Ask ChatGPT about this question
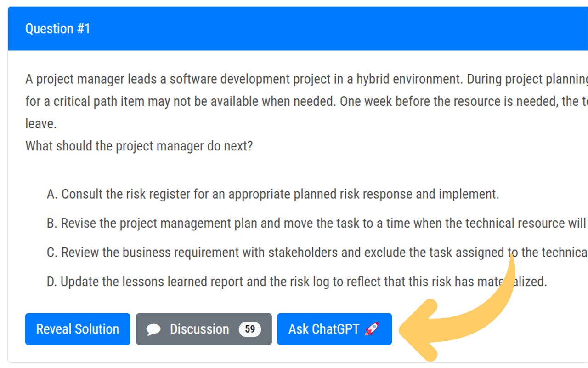The image size is (588, 368). [x=324, y=329]
